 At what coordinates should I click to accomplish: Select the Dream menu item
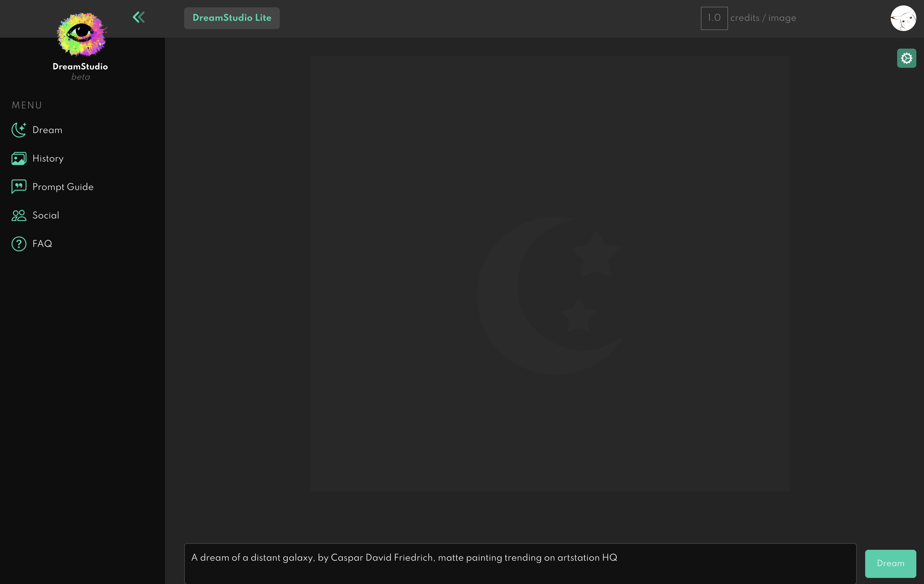point(47,130)
